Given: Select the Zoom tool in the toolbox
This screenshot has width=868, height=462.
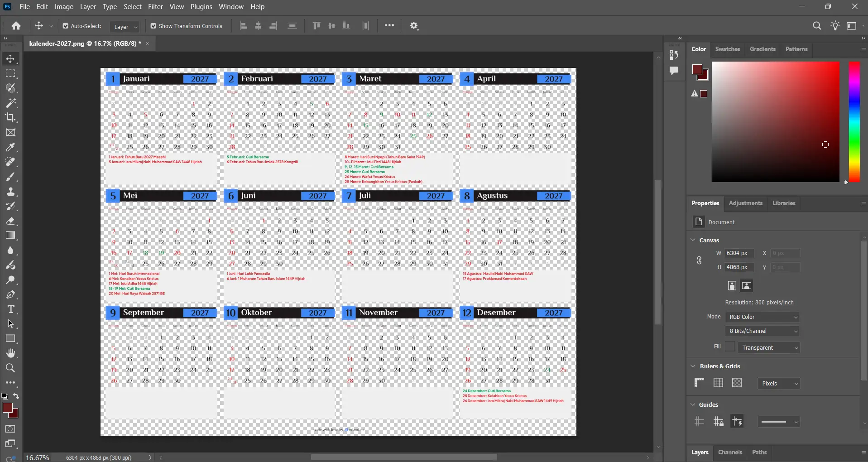Looking at the screenshot, I should 10,368.
